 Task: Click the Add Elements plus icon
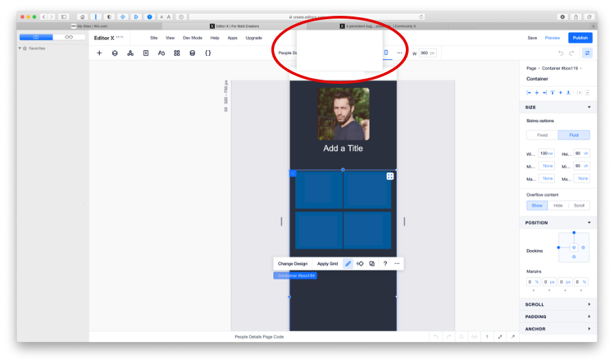[99, 53]
